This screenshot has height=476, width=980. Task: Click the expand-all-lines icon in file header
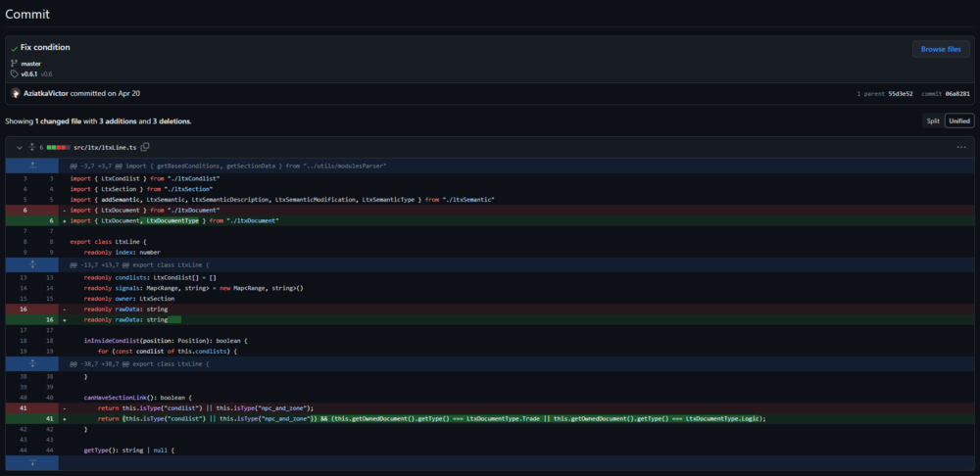tap(31, 147)
